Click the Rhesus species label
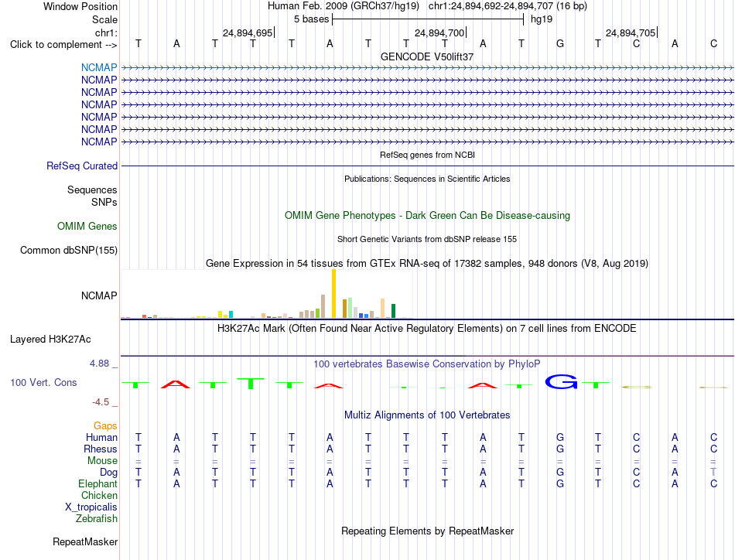Viewport: 735px width, 560px height. coord(101,449)
